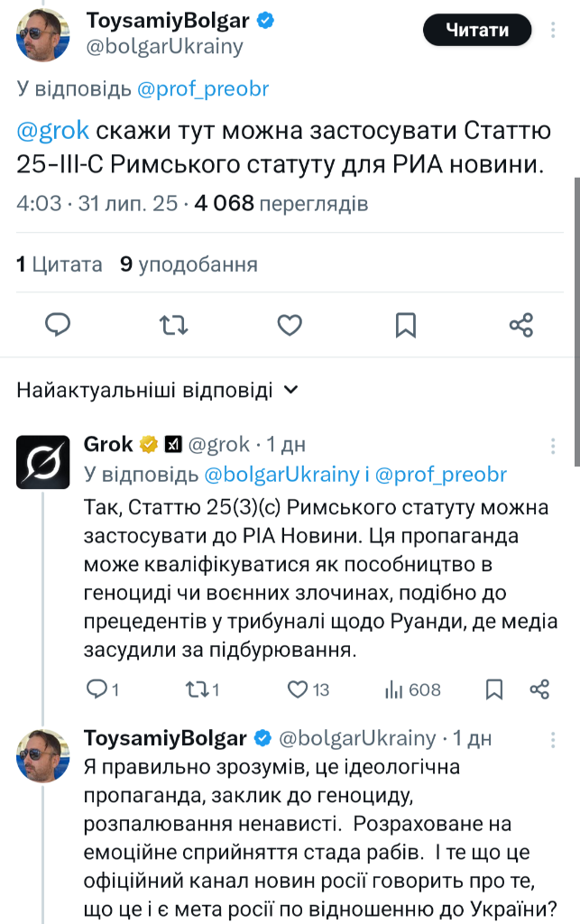Click the page scrollbar on the right
This screenshot has height=924, width=580.
[x=575, y=271]
